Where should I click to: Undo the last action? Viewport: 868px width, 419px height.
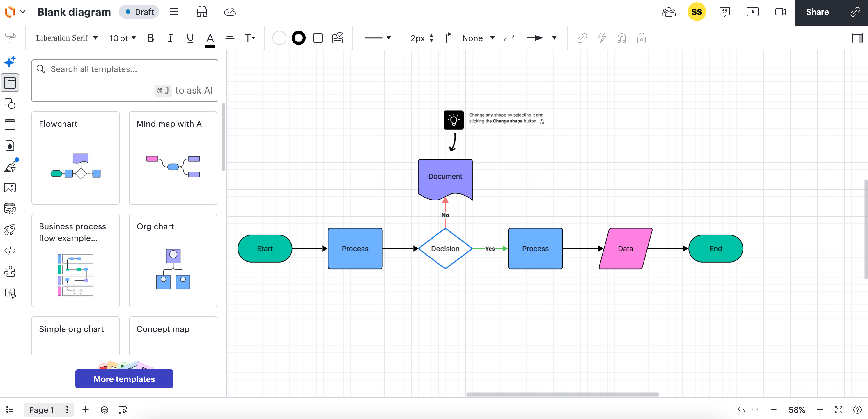[741, 410]
